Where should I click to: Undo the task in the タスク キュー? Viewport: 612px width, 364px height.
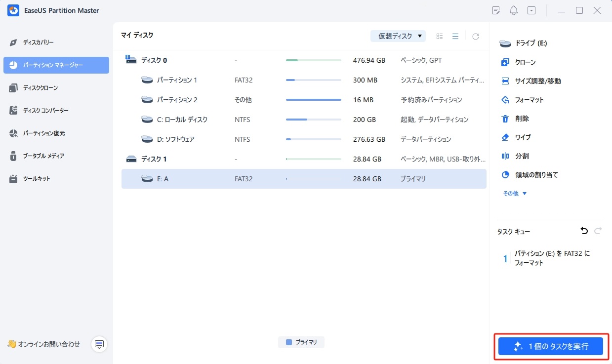pyautogui.click(x=584, y=231)
